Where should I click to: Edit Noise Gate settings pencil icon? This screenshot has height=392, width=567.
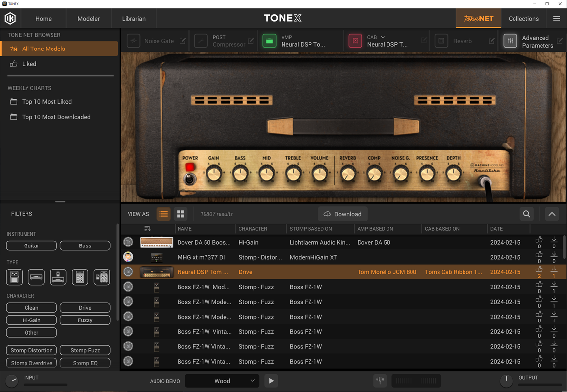click(x=182, y=41)
